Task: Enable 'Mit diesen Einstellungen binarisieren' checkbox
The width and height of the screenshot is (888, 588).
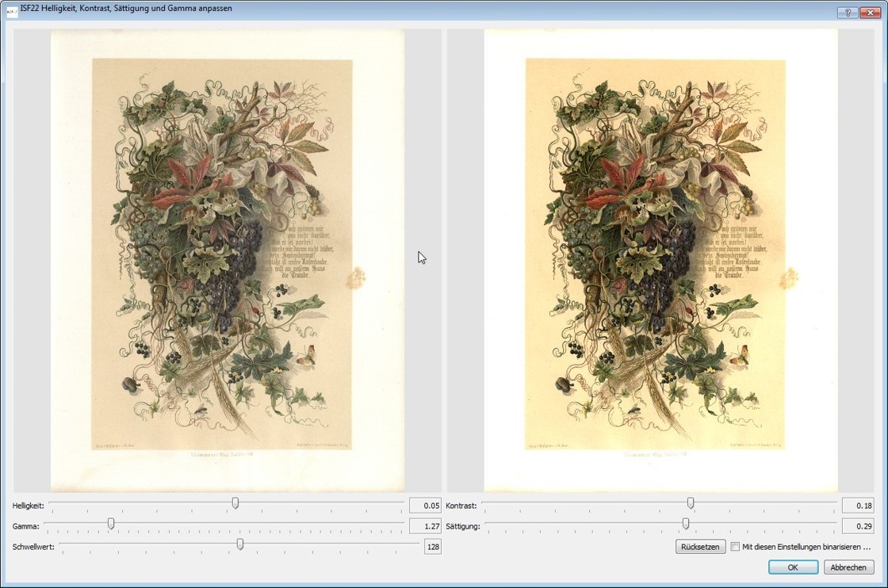Action: click(736, 547)
